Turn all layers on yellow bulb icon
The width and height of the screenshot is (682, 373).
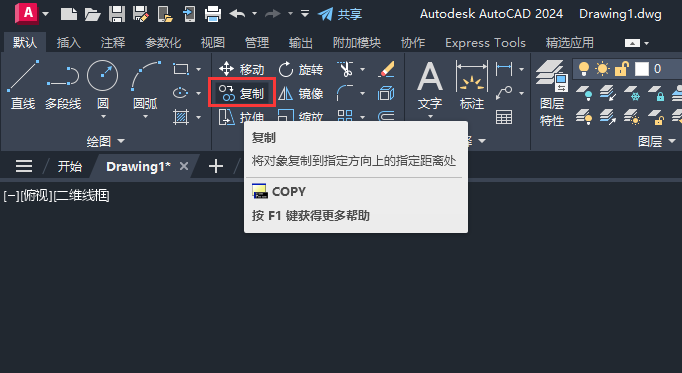(584, 117)
